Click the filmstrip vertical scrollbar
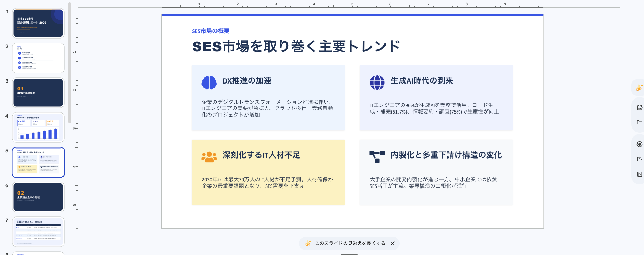The image size is (644, 255). (x=70, y=63)
